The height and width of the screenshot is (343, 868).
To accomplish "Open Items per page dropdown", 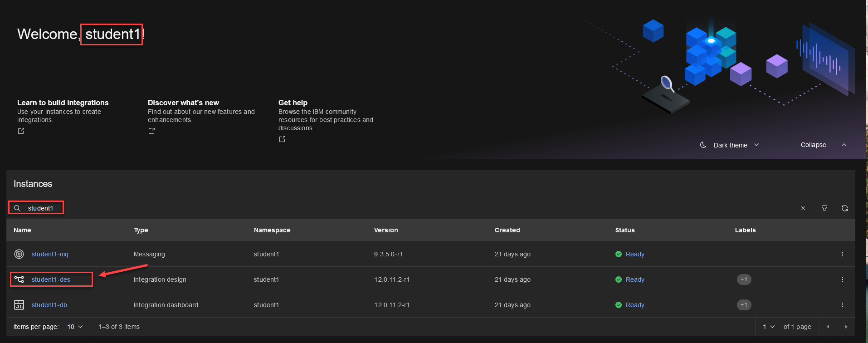I will (x=75, y=327).
